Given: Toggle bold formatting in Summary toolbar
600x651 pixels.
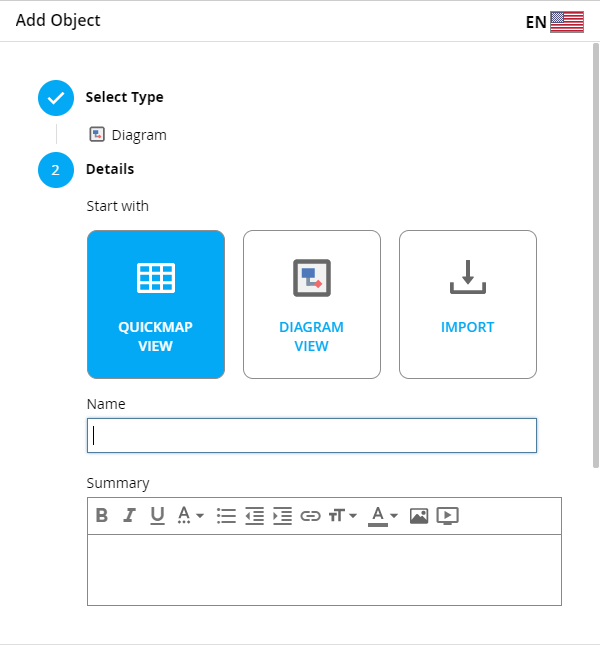Looking at the screenshot, I should tap(102, 516).
